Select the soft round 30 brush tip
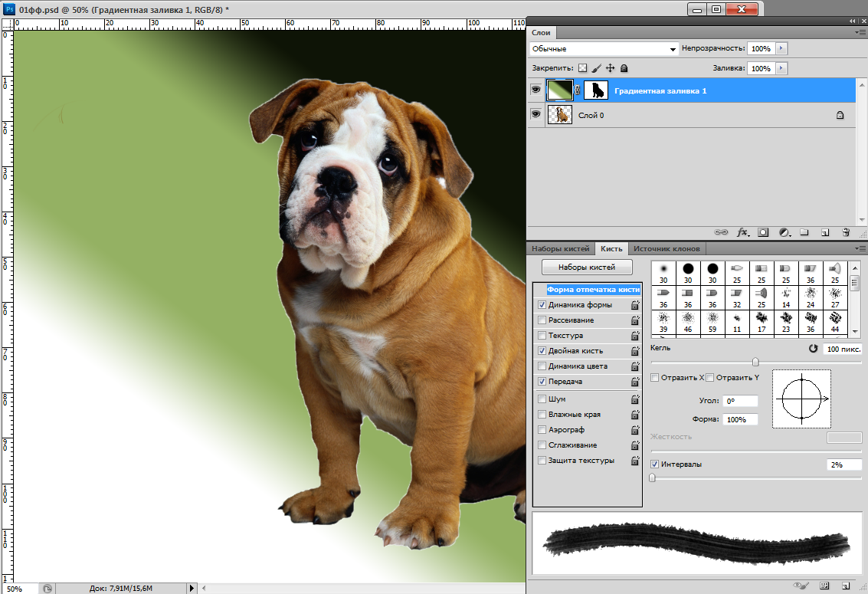 coord(663,273)
